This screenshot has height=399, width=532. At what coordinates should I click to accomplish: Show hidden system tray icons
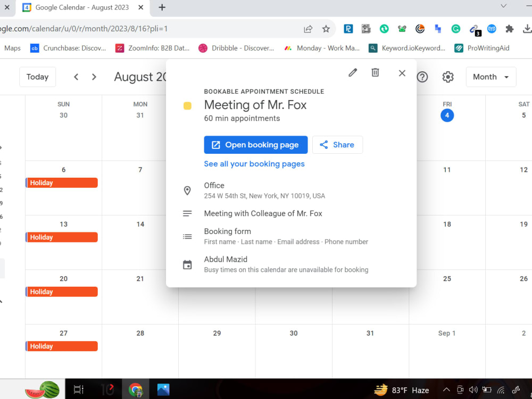point(446,390)
